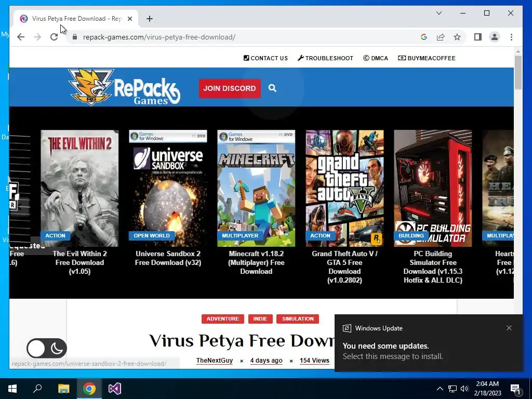Open 'The Evil Within 2 Free Download' title
This screenshot has width=532, height=399.
tap(79, 262)
